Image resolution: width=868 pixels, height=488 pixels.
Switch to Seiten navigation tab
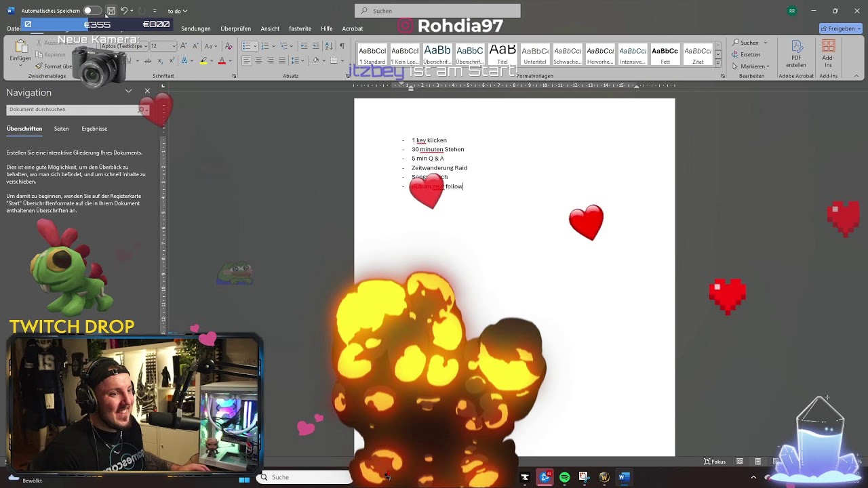(x=61, y=129)
